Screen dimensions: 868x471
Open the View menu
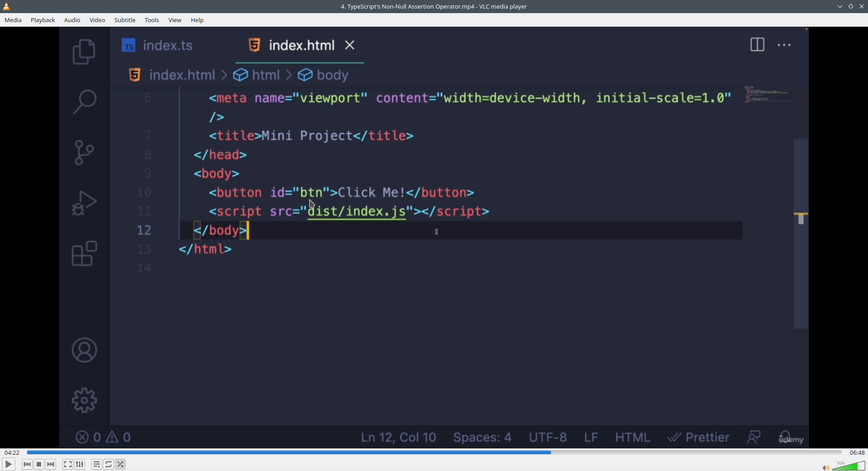click(175, 20)
